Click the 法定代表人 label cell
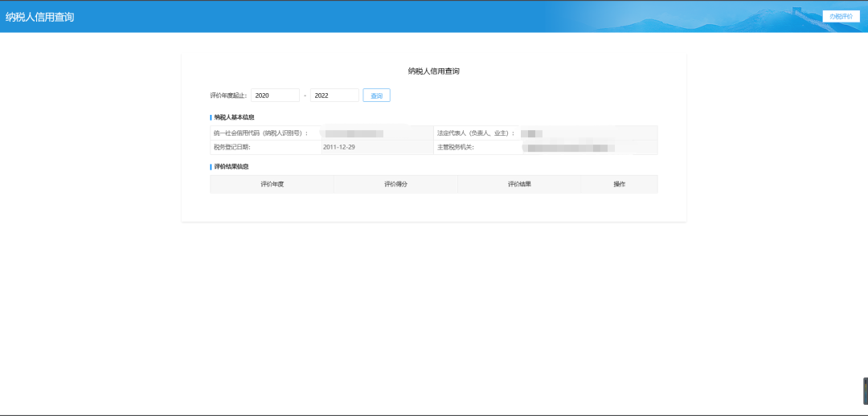This screenshot has height=416, width=868. click(x=478, y=133)
